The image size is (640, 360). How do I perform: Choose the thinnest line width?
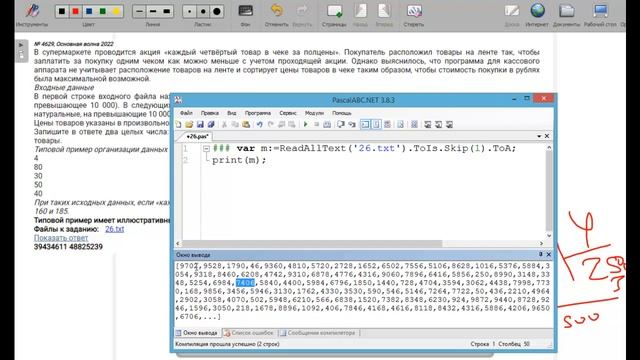pos(139,11)
